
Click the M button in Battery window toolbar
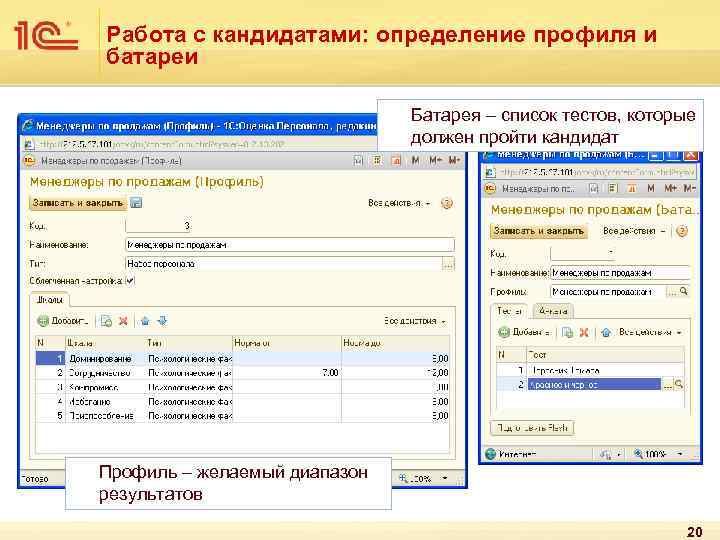(651, 188)
